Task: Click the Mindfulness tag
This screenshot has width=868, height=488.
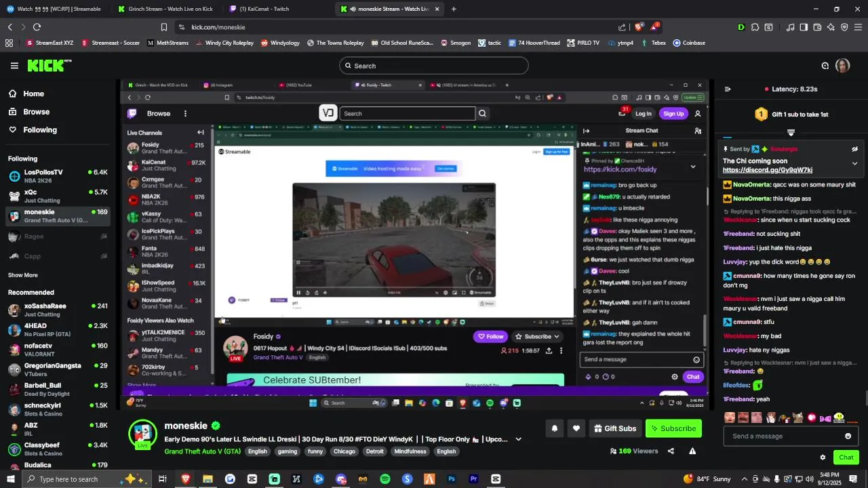Action: pos(410,451)
